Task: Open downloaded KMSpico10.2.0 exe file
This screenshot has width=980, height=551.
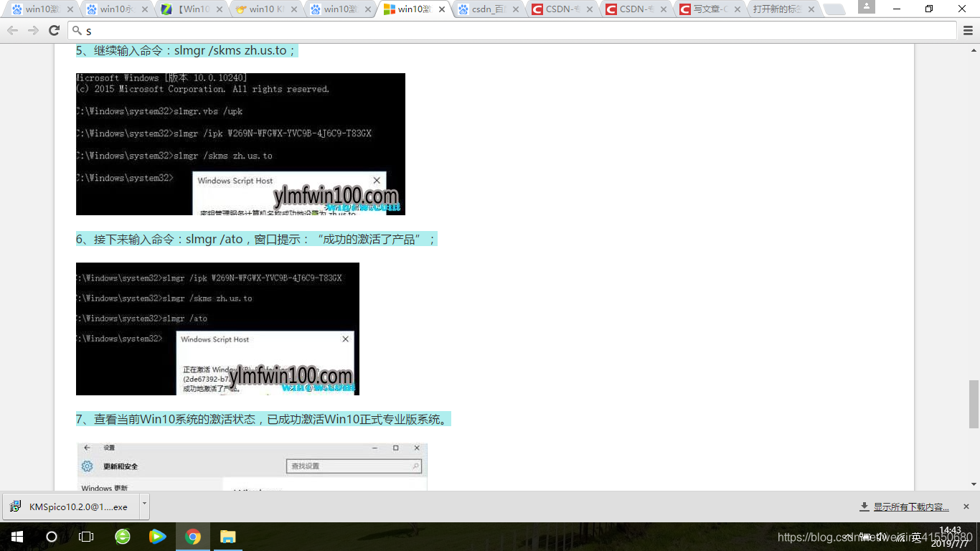Action: coord(71,507)
